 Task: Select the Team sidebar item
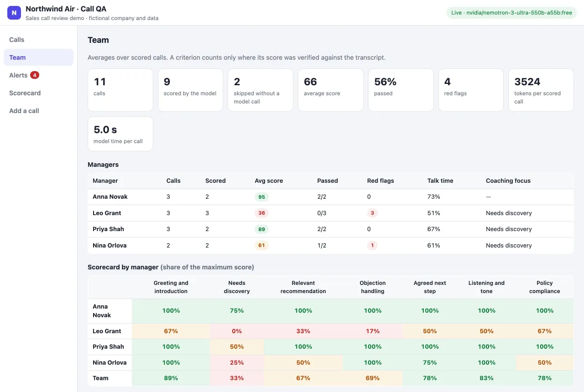[x=38, y=57]
